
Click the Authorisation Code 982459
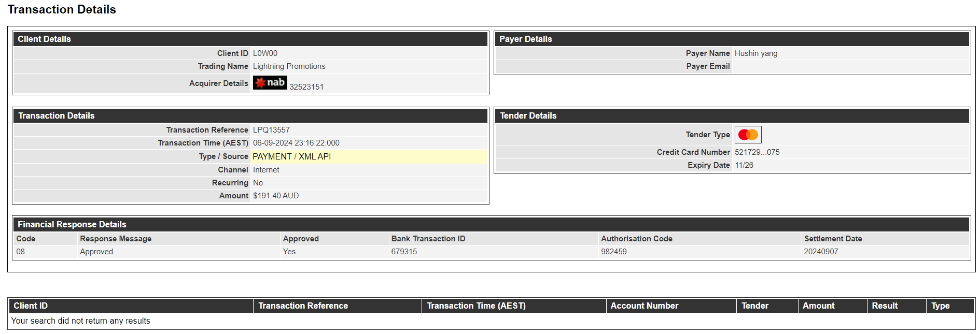click(x=614, y=252)
